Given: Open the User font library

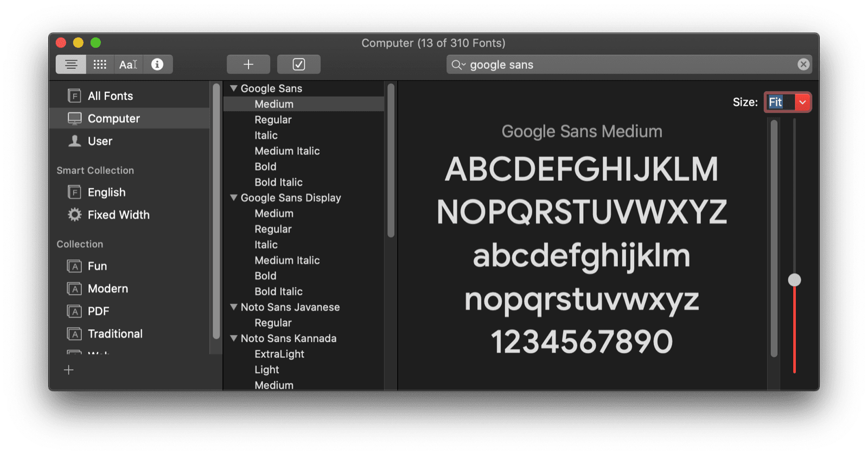Looking at the screenshot, I should pos(100,141).
